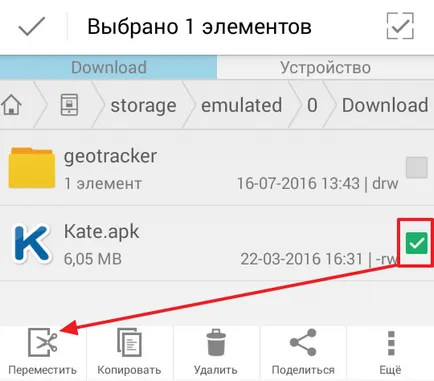Go to home via breadcrumb house icon
The height and width of the screenshot is (381, 434).
(11, 105)
